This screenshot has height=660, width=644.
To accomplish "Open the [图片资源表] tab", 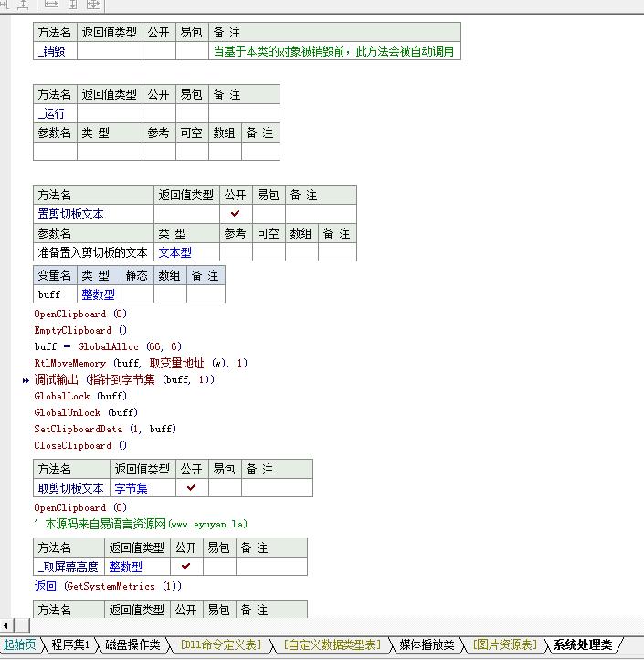I will (505, 644).
